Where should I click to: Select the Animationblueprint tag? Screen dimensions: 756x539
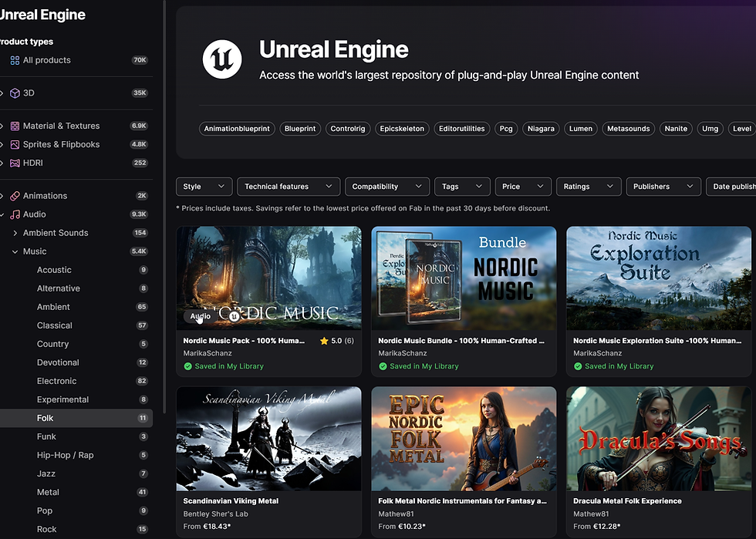(237, 129)
